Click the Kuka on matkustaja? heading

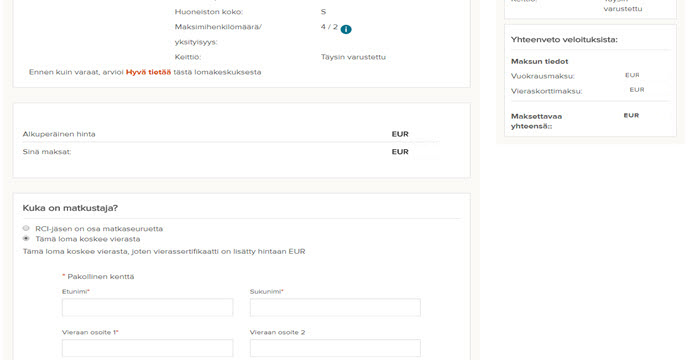click(70, 208)
